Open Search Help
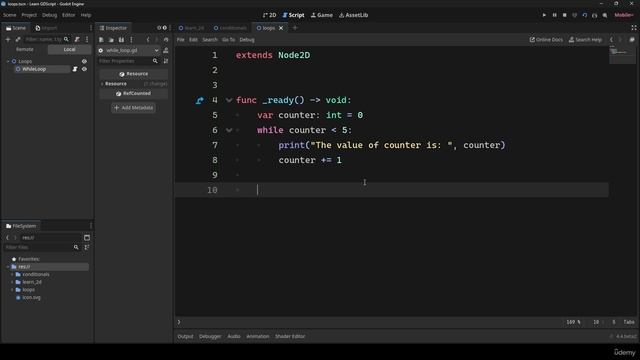The width and height of the screenshot is (640, 360). pyautogui.click(x=585, y=40)
